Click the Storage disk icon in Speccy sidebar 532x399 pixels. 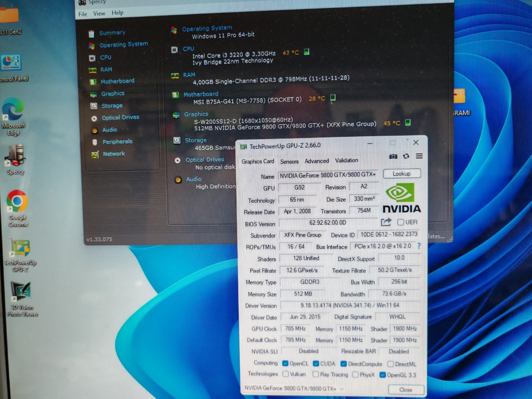pyautogui.click(x=94, y=106)
